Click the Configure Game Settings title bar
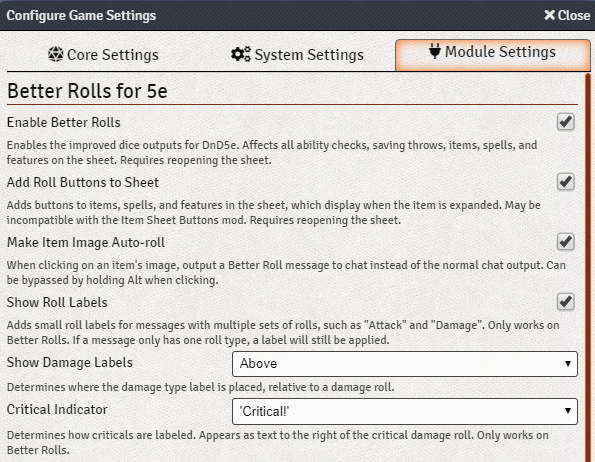This screenshot has width=595, height=462. [298, 15]
